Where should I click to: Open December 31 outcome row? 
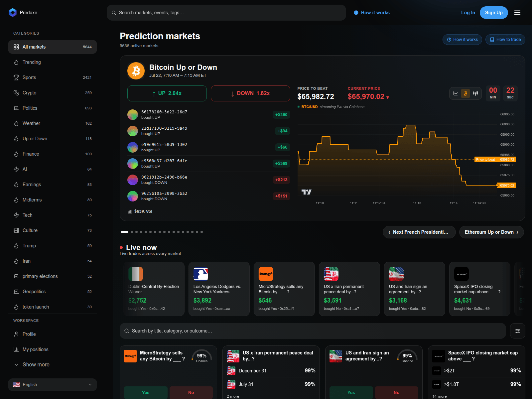(271, 371)
